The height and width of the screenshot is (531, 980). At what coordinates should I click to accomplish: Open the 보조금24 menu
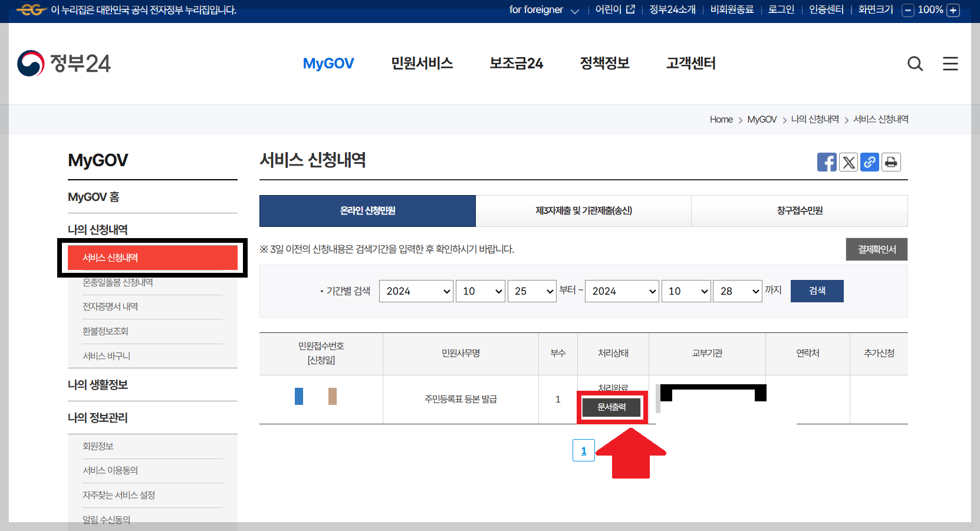tap(516, 63)
